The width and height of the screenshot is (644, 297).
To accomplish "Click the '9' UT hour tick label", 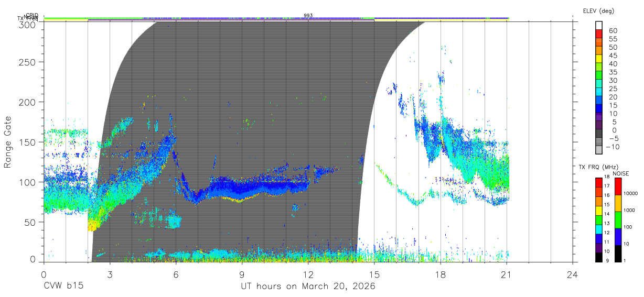I will [x=242, y=274].
